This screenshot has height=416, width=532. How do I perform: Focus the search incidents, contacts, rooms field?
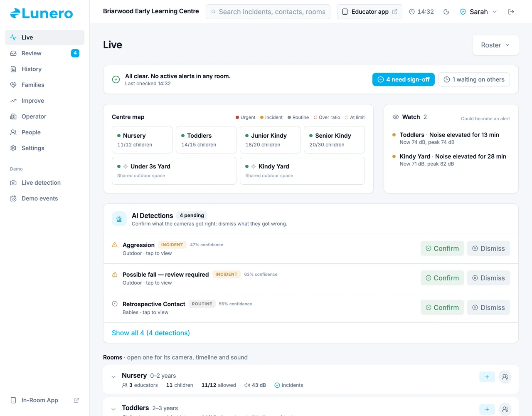(268, 12)
